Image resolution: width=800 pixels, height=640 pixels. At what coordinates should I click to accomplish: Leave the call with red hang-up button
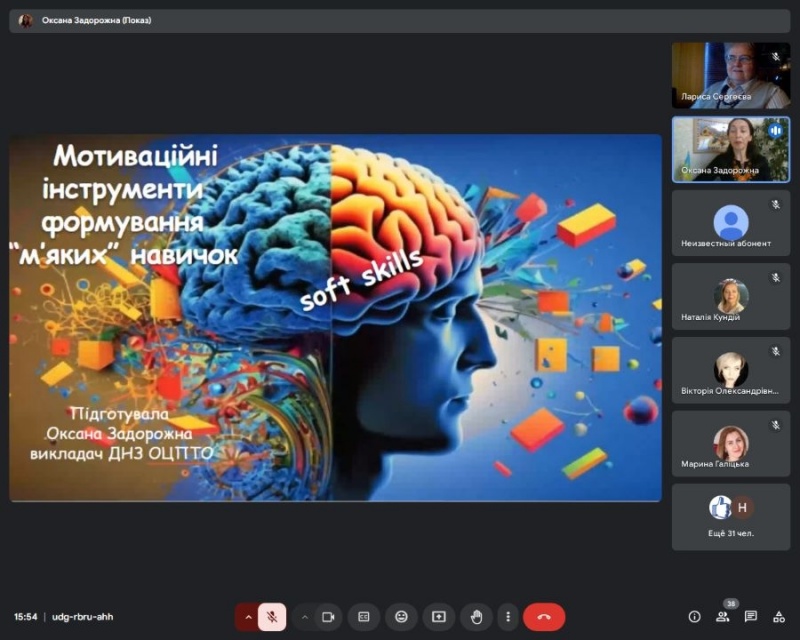544,617
